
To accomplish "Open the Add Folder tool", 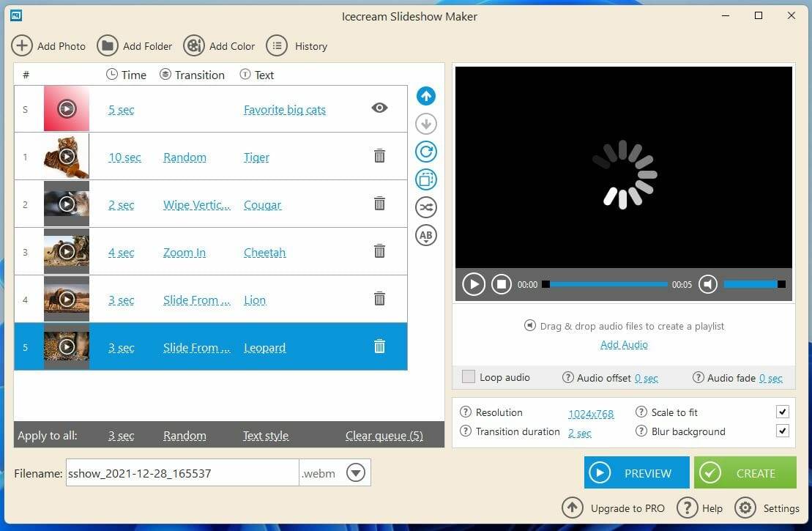I will [135, 45].
